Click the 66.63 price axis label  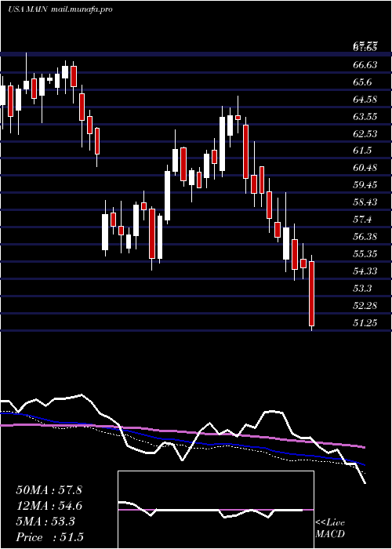tap(365, 65)
